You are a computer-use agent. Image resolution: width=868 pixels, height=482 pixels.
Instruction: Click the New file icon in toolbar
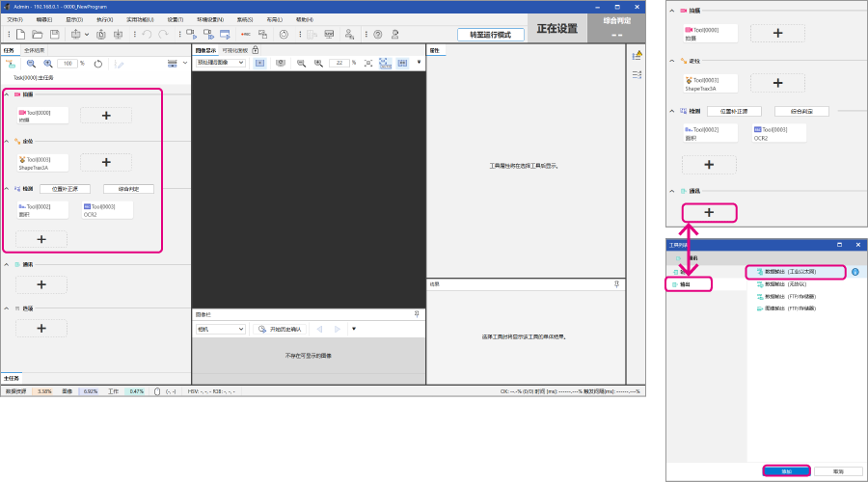click(20, 34)
